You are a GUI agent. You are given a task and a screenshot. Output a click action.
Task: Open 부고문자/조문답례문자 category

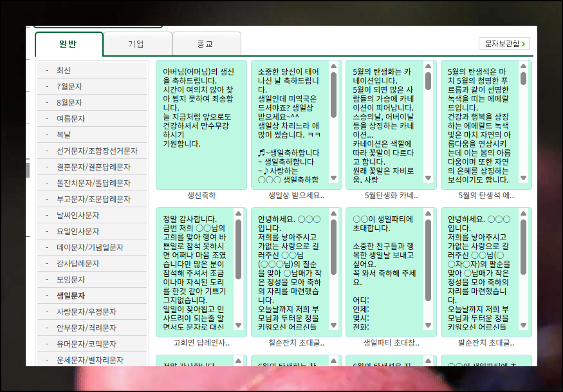pyautogui.click(x=92, y=199)
